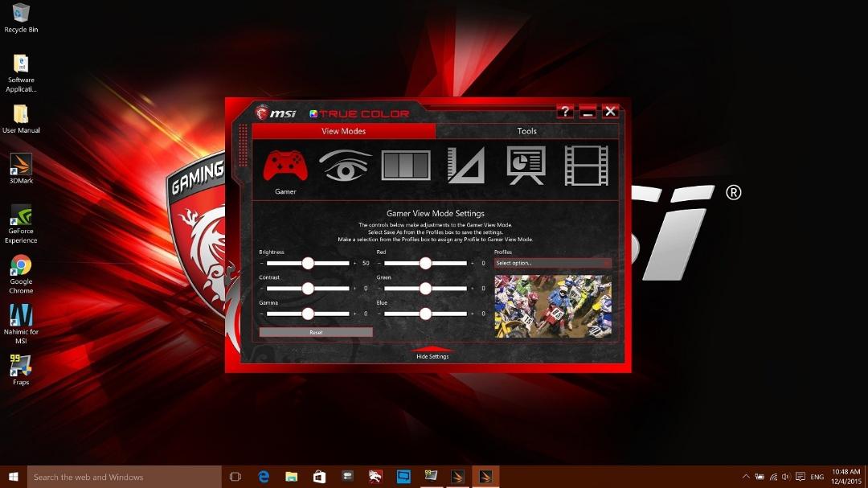This screenshot has height=488, width=868.
Task: Click the Green slider handle
Action: click(425, 288)
